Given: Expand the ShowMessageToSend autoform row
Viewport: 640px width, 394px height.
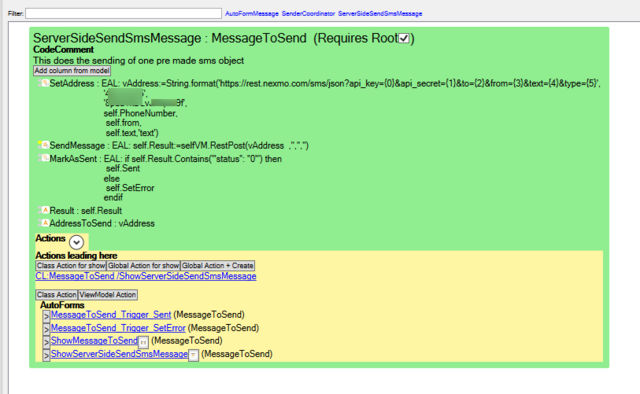Looking at the screenshot, I should point(46,342).
